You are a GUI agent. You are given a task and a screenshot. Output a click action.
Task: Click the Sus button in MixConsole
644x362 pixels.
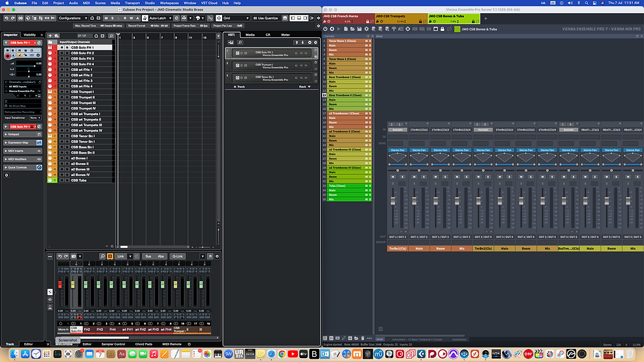(x=148, y=256)
